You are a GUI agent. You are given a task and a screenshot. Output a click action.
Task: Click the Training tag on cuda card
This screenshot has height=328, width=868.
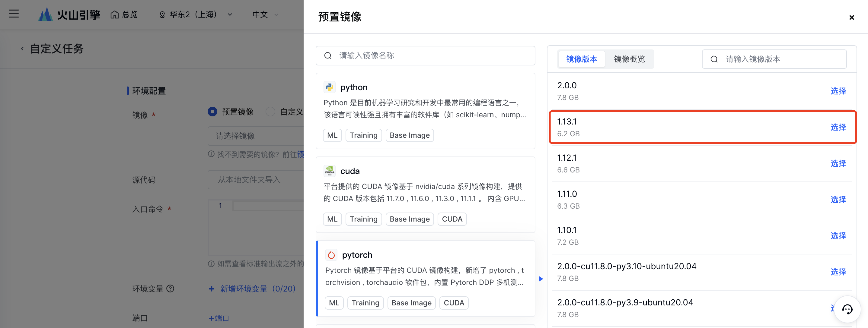click(x=364, y=219)
